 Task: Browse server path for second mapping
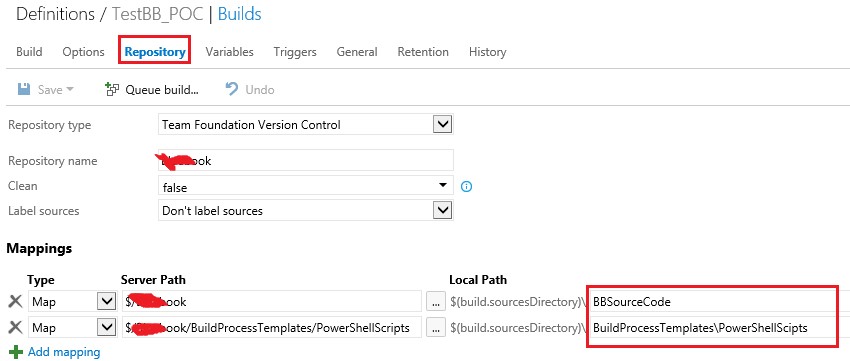tap(436, 327)
